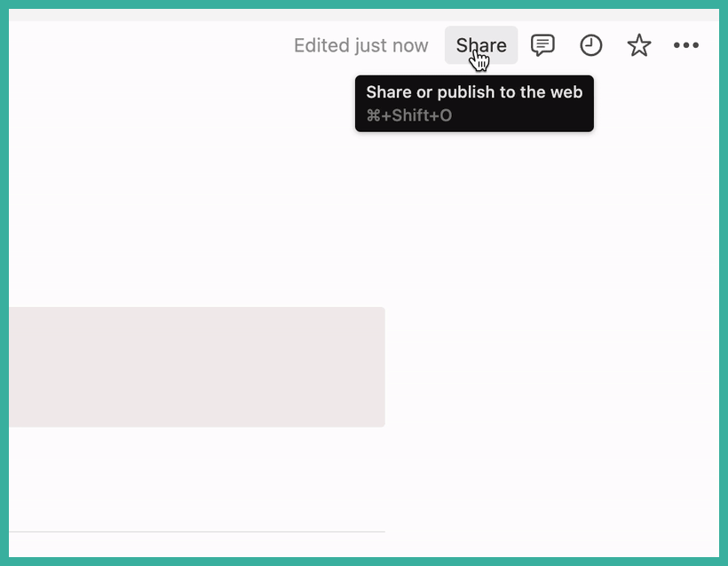Open the three-dot more options menu
728x566 pixels.
click(686, 45)
